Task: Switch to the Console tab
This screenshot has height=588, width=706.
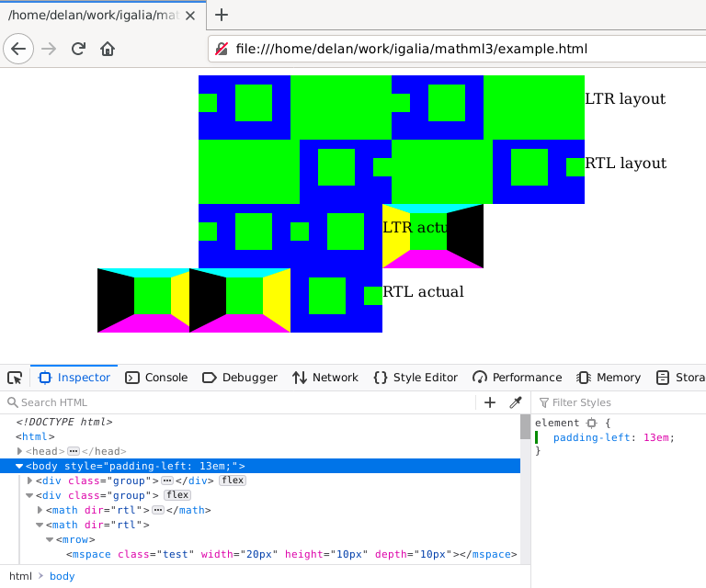Action: 156,378
